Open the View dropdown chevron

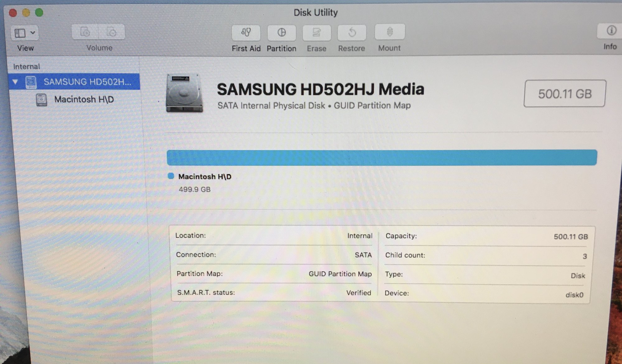point(33,33)
